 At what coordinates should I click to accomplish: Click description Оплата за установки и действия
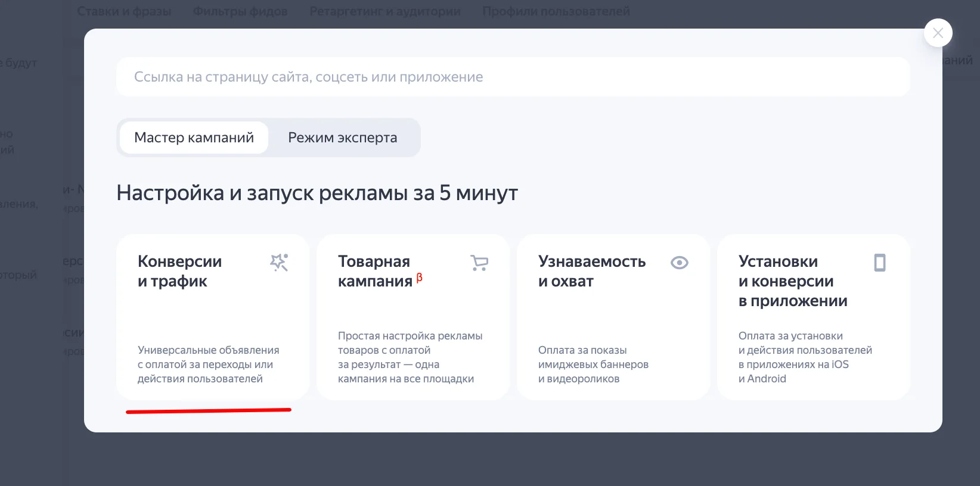[805, 357]
